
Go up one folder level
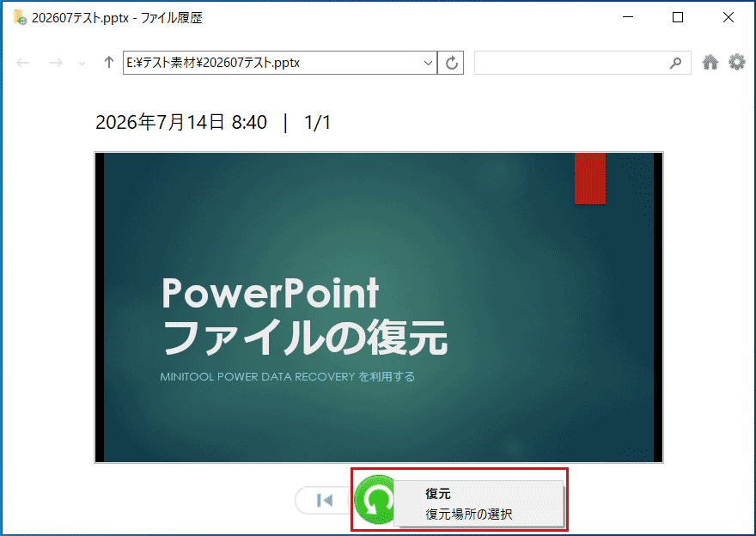coord(109,62)
